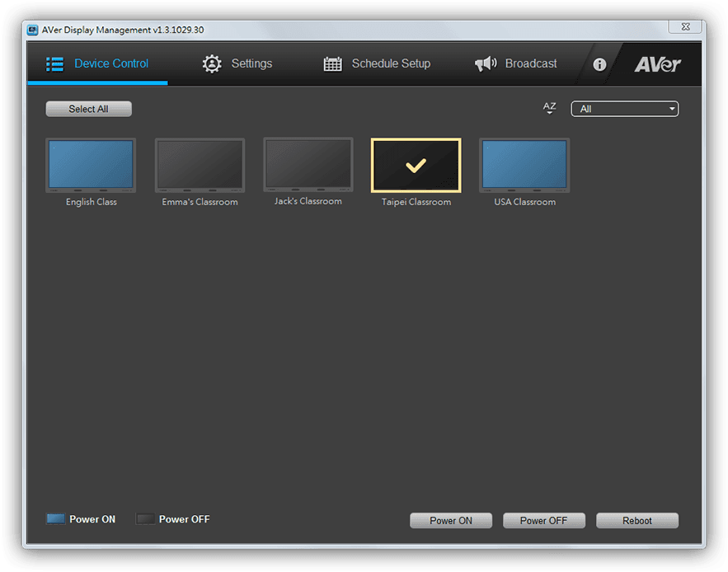The width and height of the screenshot is (728, 572).
Task: Deselect the Taipei Classroom display
Action: tap(416, 165)
